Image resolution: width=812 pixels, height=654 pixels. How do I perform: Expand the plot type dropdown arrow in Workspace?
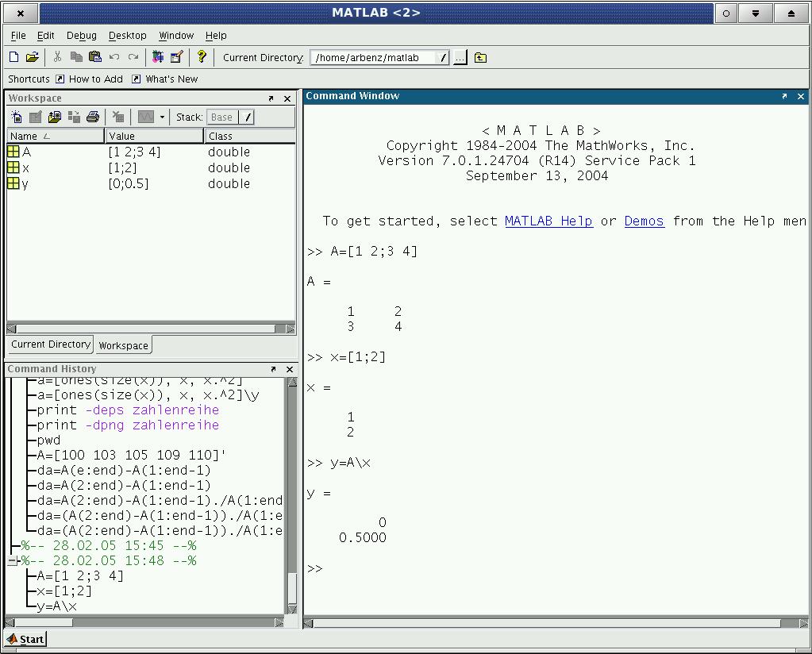(x=162, y=117)
